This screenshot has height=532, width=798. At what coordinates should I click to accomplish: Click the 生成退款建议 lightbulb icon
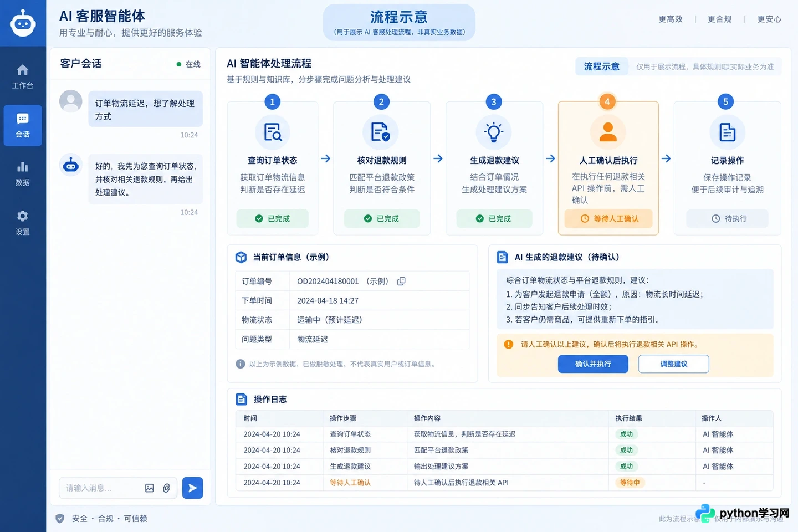[494, 132]
